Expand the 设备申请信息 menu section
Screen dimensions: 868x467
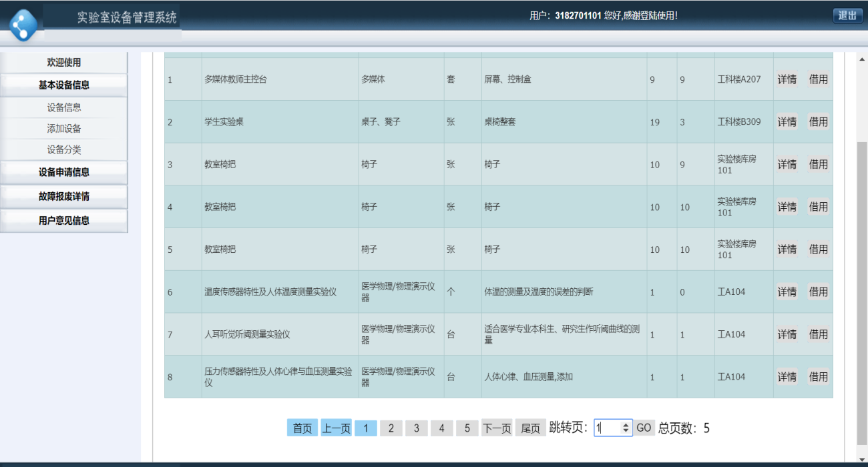pos(63,172)
